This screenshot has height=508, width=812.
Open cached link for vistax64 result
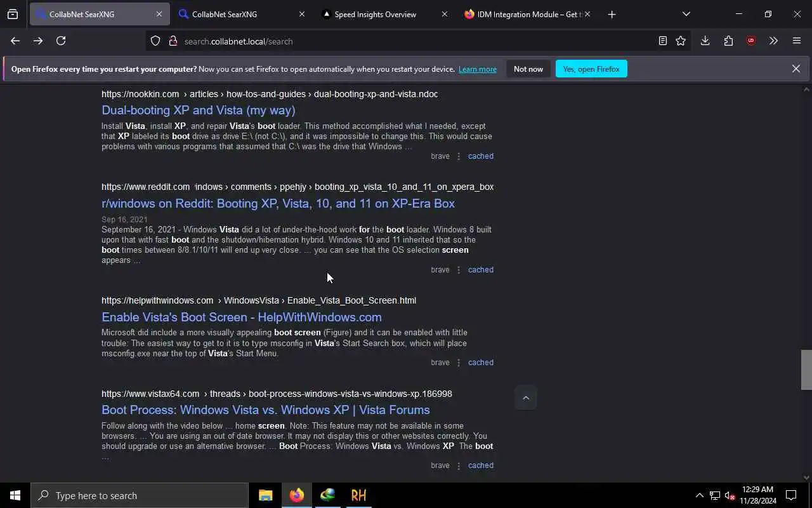[480, 465]
